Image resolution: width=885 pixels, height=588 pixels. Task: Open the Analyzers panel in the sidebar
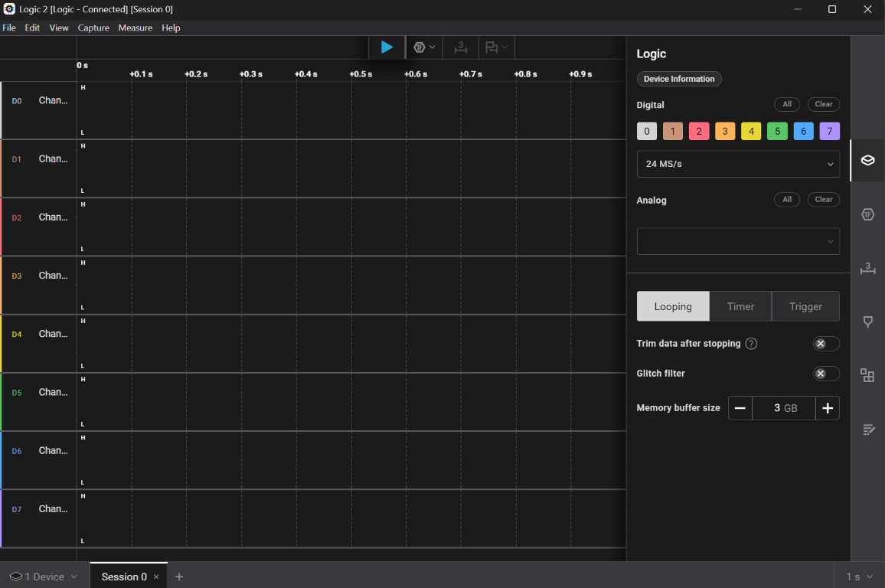867,214
